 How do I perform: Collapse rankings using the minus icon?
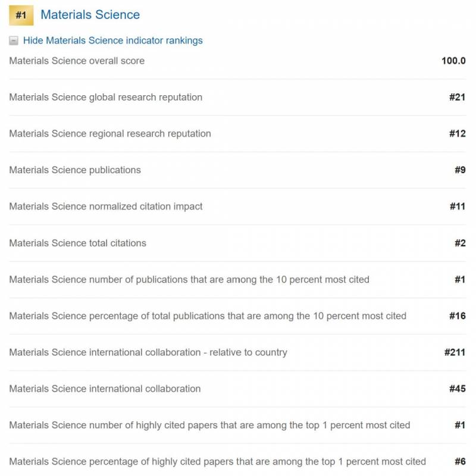tap(14, 41)
